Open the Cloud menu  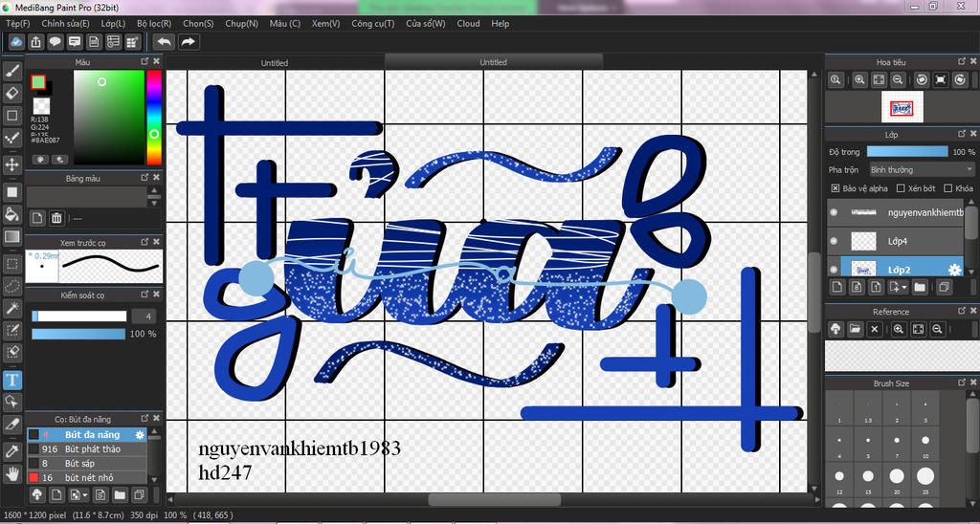(468, 24)
